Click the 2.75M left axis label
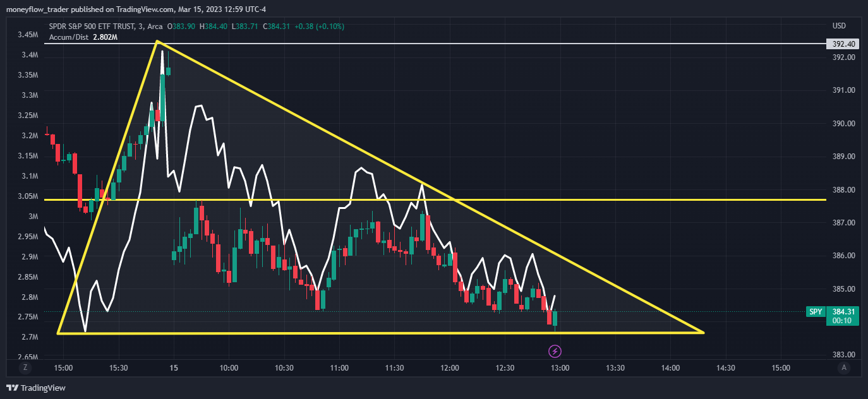The image size is (868, 399). [29, 317]
